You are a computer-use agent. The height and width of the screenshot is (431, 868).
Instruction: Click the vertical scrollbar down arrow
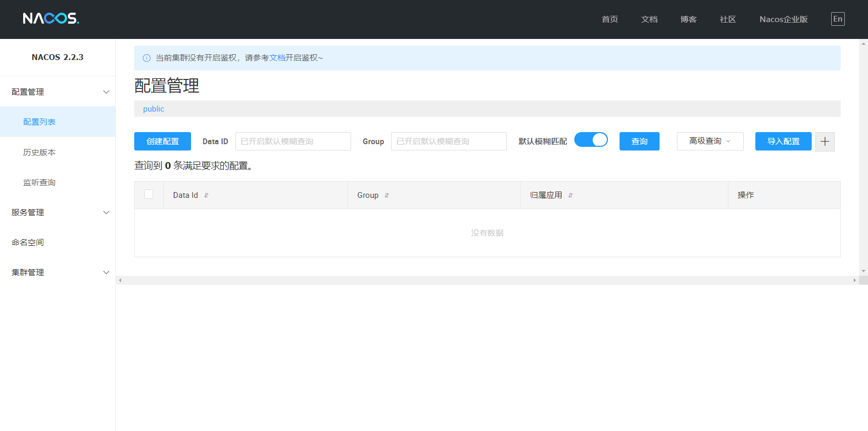(863, 271)
